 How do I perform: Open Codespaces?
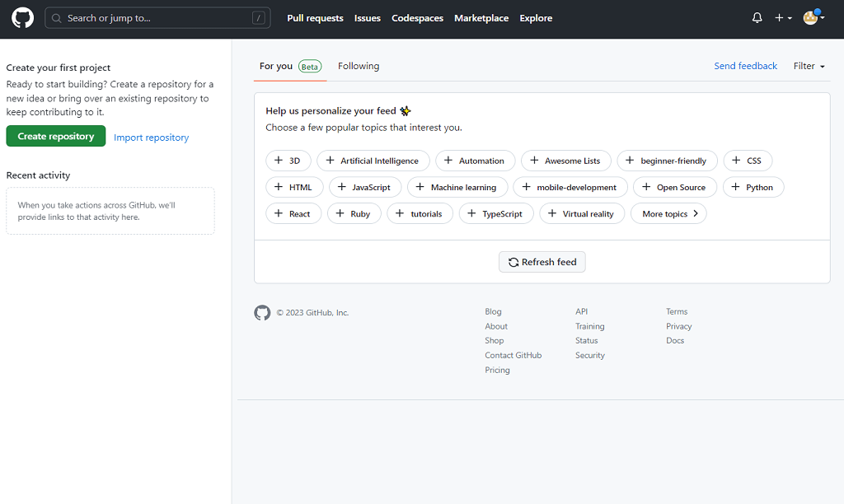(417, 18)
